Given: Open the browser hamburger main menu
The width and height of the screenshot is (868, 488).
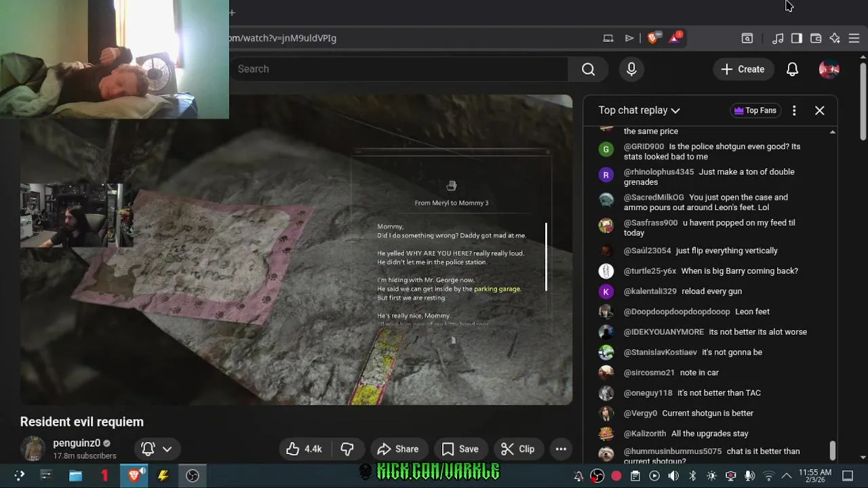Looking at the screenshot, I should [x=854, y=38].
